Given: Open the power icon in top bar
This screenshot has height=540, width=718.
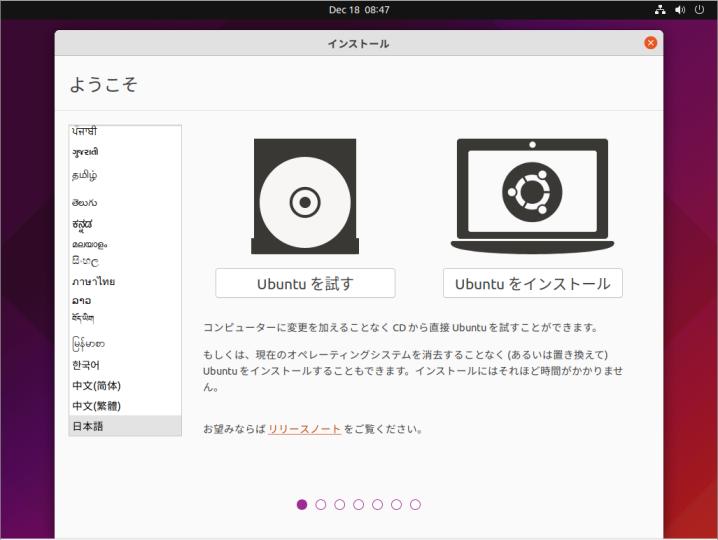Looking at the screenshot, I should (699, 10).
